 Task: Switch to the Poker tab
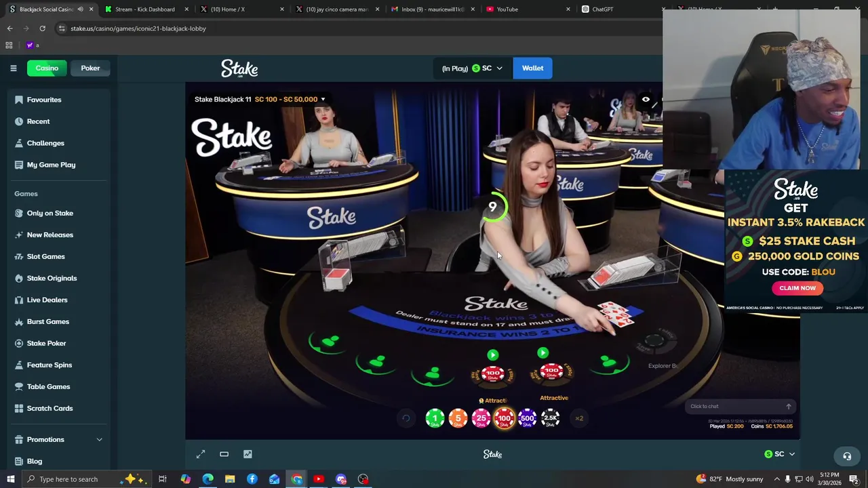90,68
